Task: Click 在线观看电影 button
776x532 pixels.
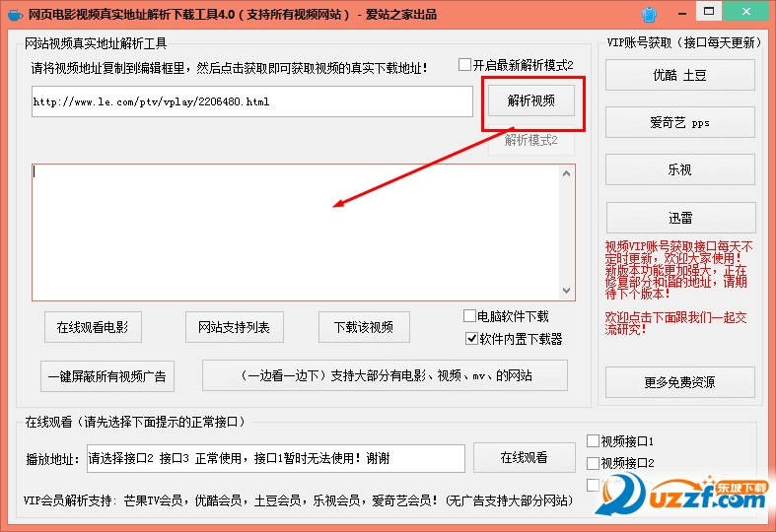Action: pos(93,327)
